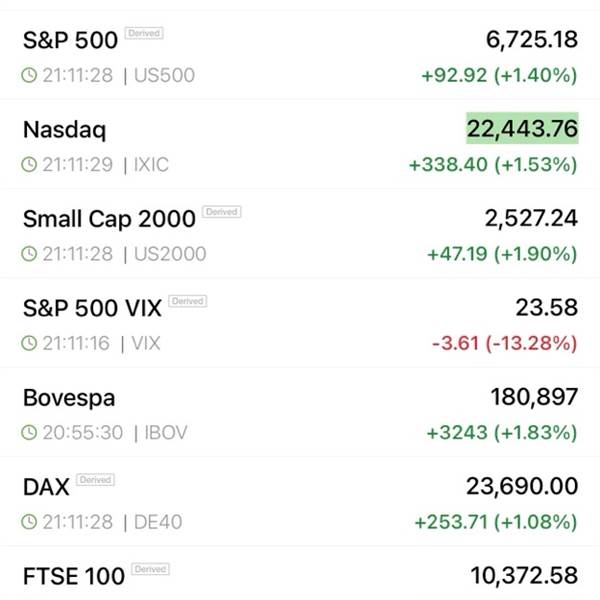Tap the FTSE 100 index name
The image size is (600, 600).
[x=74, y=576]
